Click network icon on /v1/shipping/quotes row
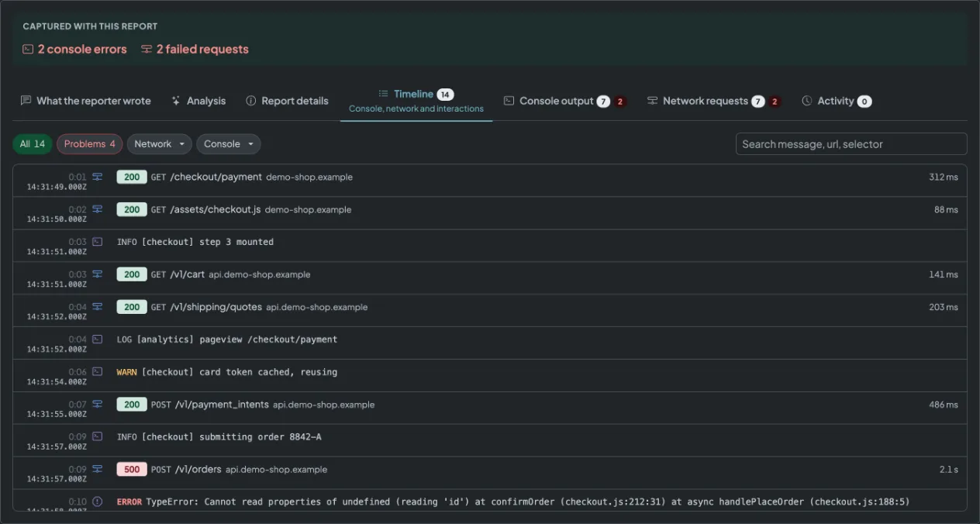 coord(98,307)
